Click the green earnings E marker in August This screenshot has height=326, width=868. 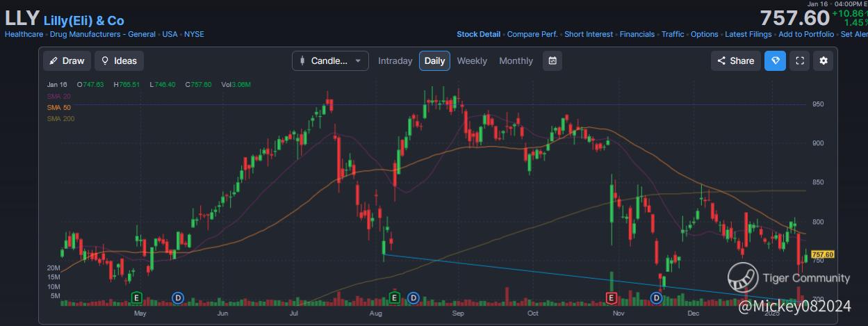pyautogui.click(x=394, y=298)
